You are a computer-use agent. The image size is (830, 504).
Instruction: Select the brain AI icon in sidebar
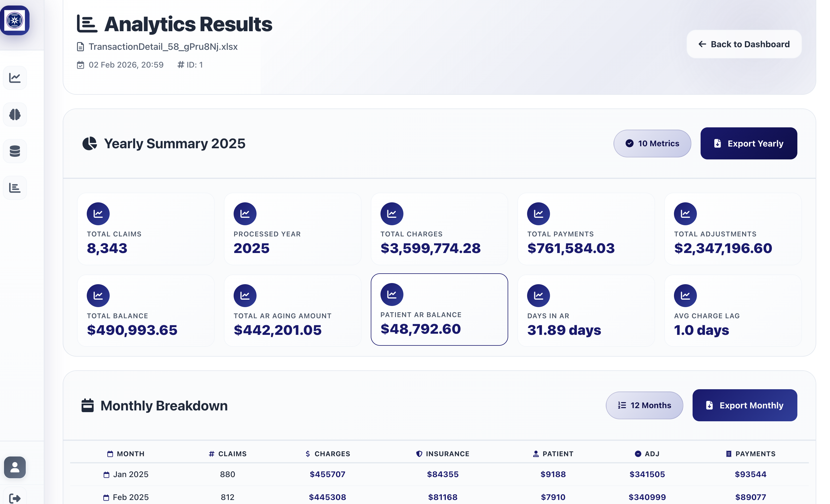pyautogui.click(x=15, y=114)
